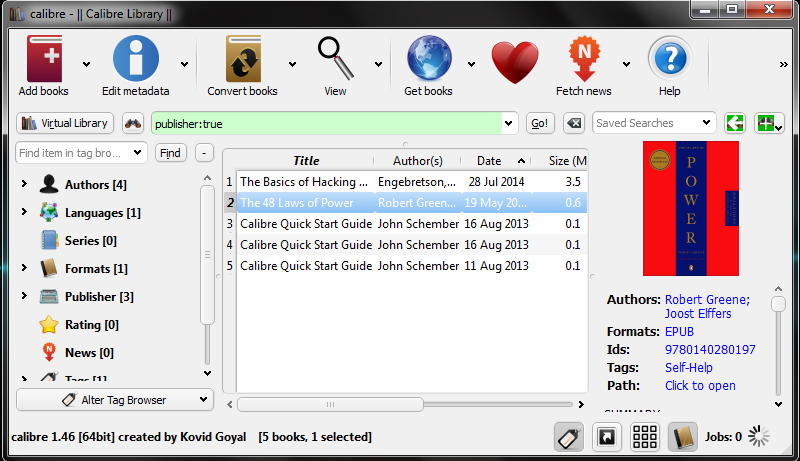
Task: Show more toolbar items chevron
Action: (784, 64)
